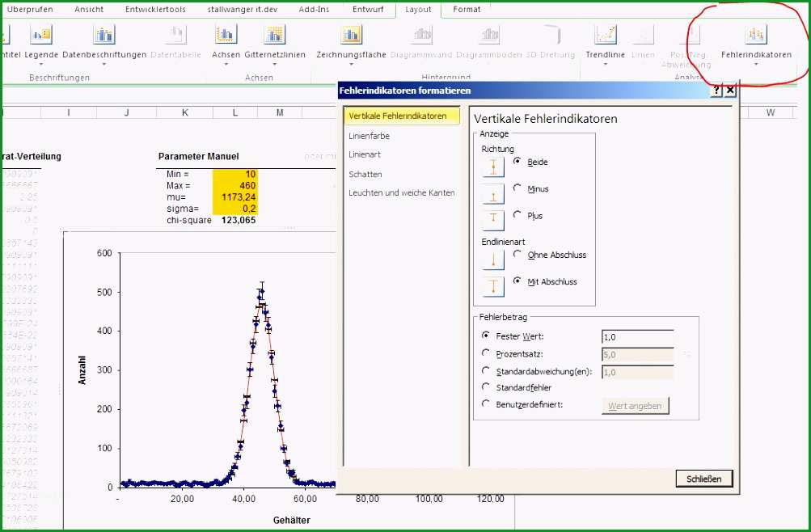Image resolution: width=811 pixels, height=532 pixels.
Task: Select column header K
Action: (x=184, y=112)
